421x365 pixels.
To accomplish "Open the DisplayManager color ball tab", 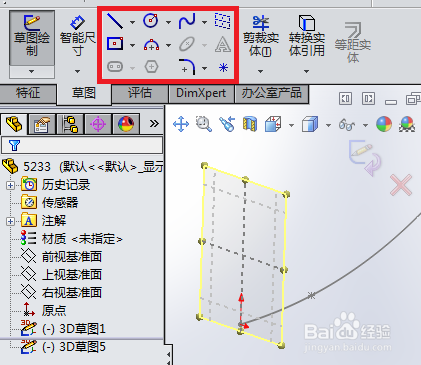I will (126, 124).
